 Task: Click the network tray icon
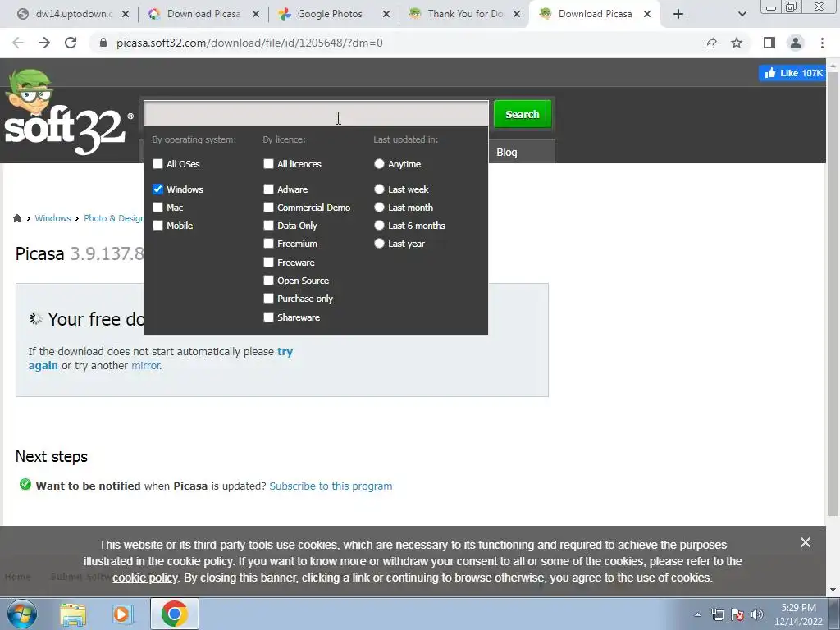717,614
